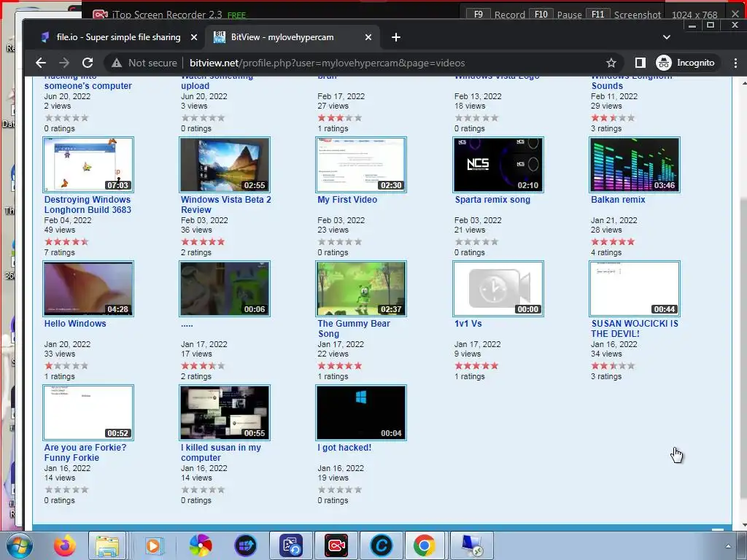Click the Destroying Windows Longhorn Build 3683 link

click(88, 205)
